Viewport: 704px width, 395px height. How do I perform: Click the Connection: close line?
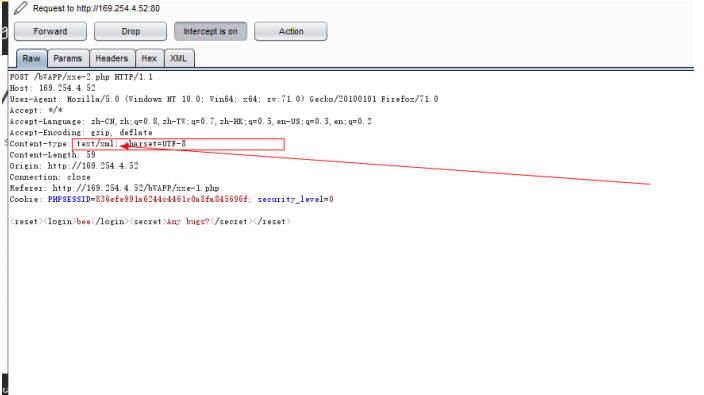tap(50, 177)
